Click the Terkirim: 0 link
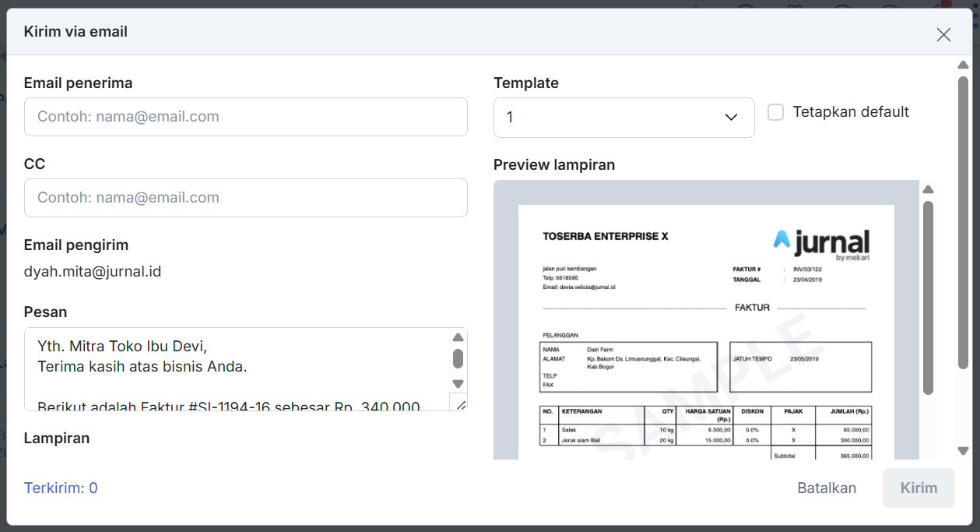Screen dimensions: 980x532 (x=61, y=488)
